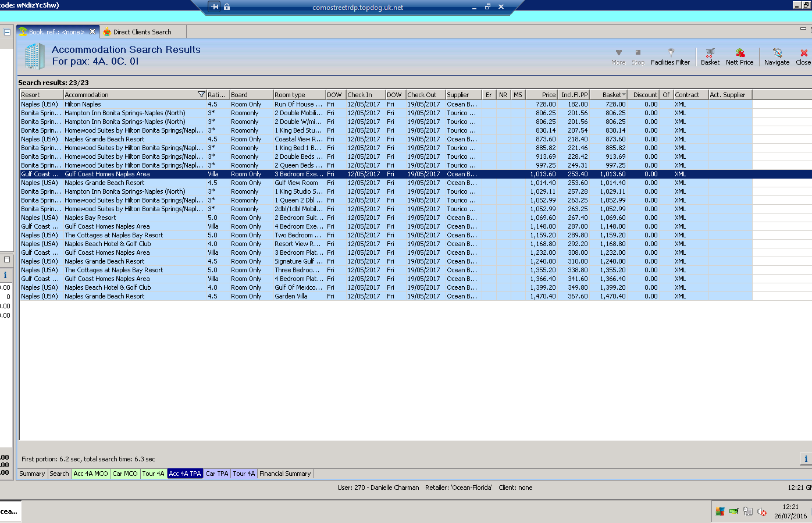Click the lock icon on connection bar
The width and height of the screenshot is (812, 523).
[227, 7]
